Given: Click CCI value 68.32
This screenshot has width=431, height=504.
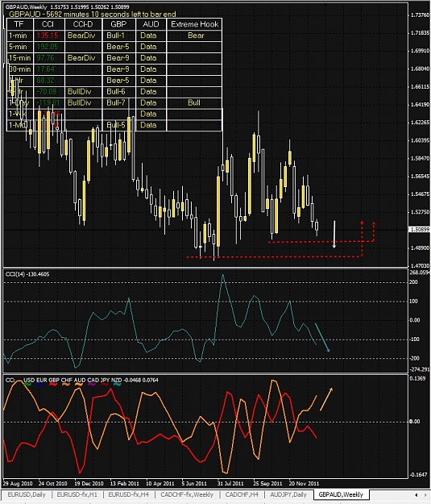Looking at the screenshot, I should tap(45, 81).
